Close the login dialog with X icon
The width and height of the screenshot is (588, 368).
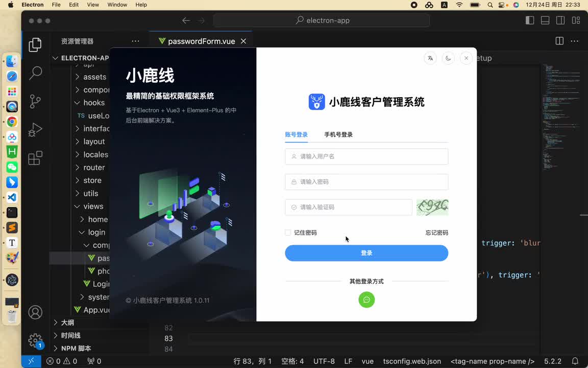point(466,58)
